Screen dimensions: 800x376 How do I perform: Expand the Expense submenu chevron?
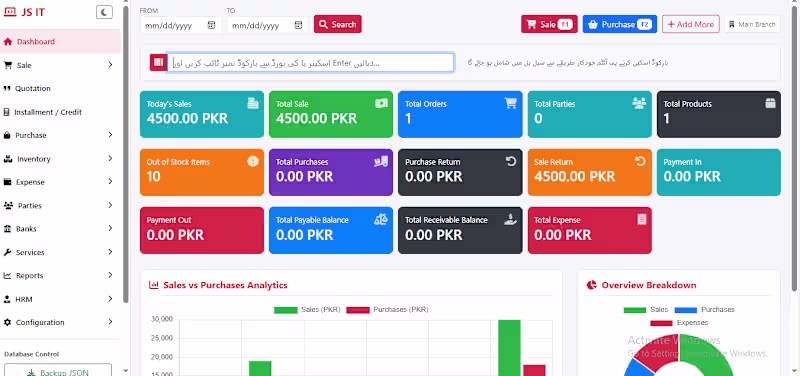point(110,182)
